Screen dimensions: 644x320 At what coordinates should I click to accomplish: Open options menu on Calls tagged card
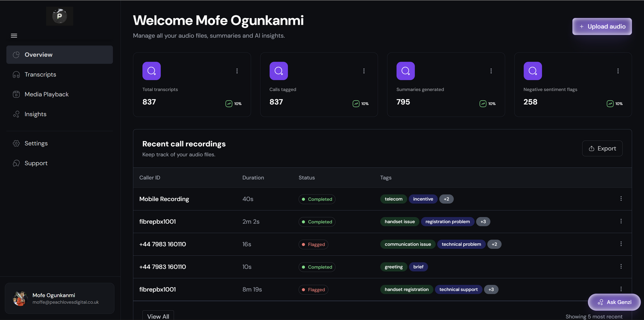pos(364,71)
